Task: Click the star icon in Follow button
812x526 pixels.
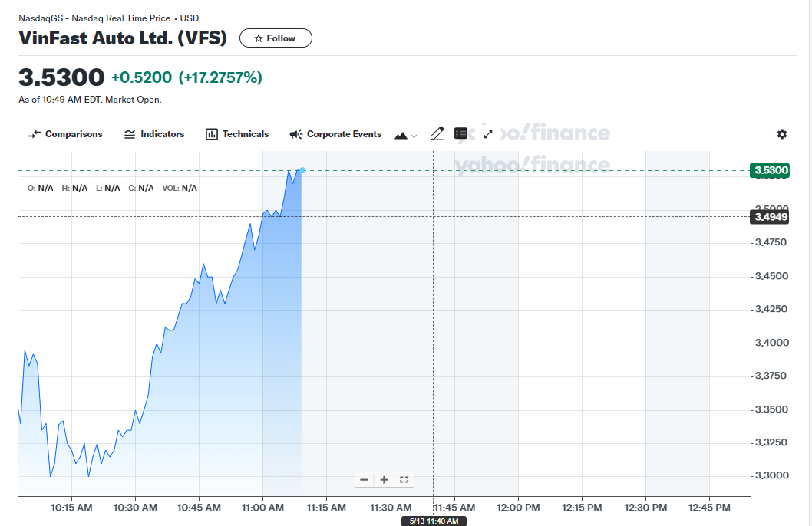Action: [x=259, y=39]
